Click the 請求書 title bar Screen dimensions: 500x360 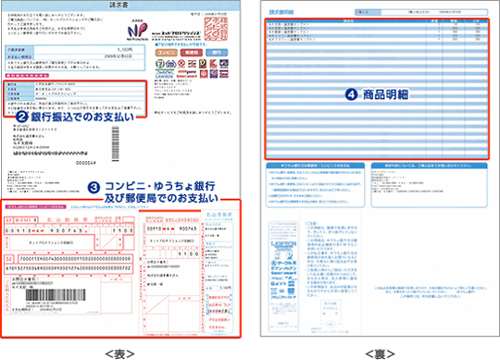coord(121,5)
